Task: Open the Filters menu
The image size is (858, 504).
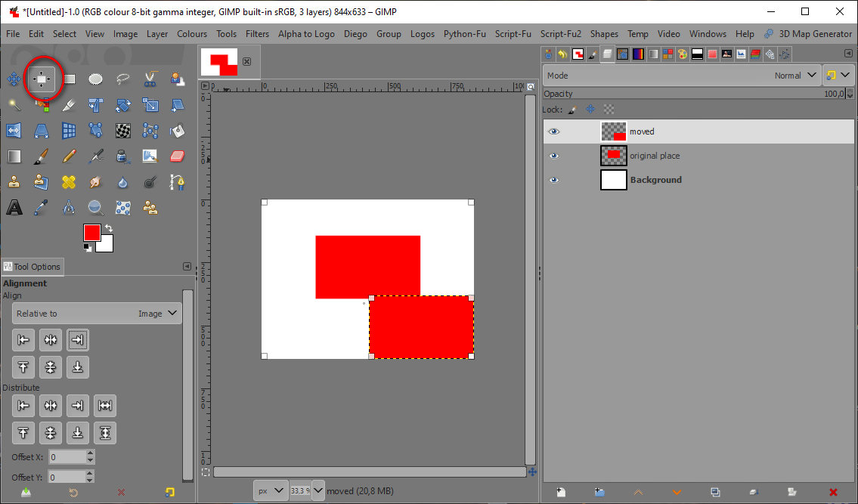Action: click(x=257, y=34)
